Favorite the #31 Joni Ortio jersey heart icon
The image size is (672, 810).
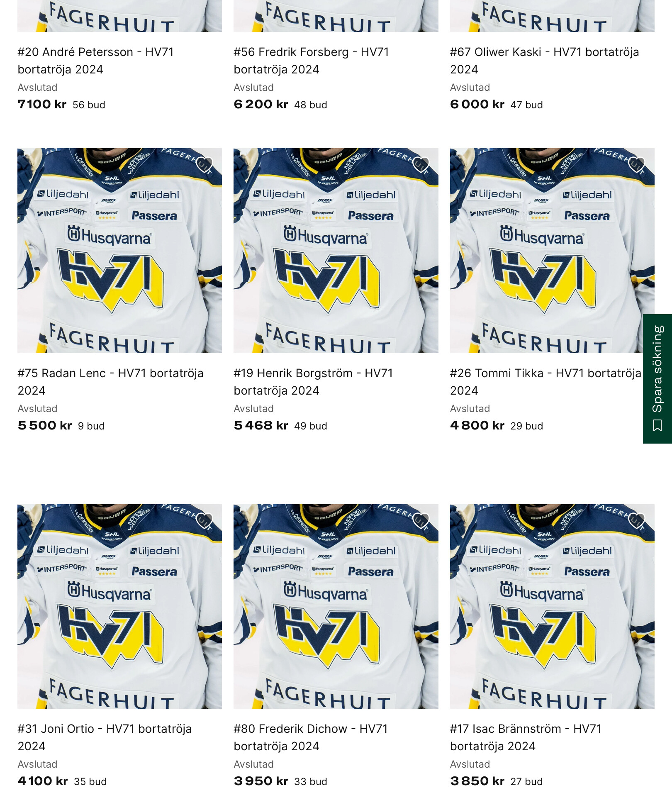coord(205,520)
